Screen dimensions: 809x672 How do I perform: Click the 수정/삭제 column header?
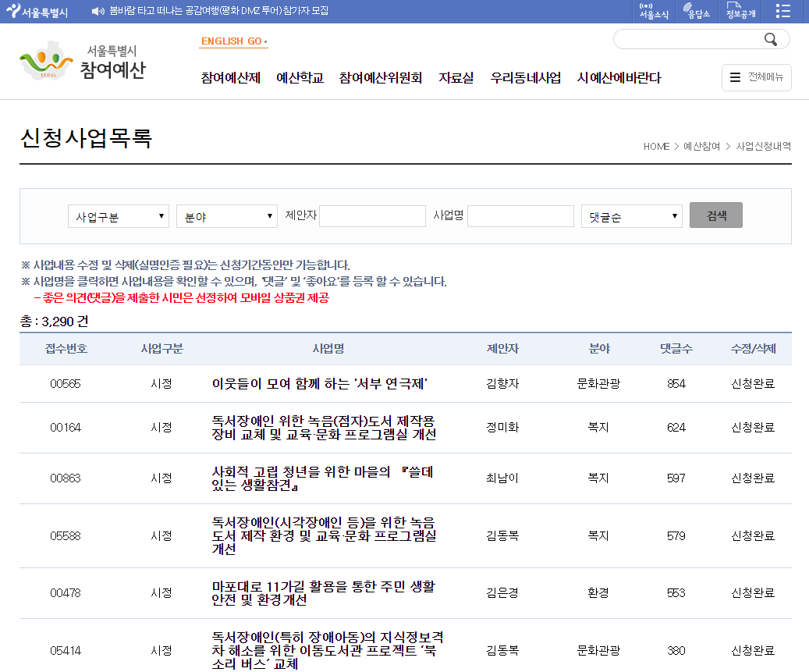click(754, 349)
